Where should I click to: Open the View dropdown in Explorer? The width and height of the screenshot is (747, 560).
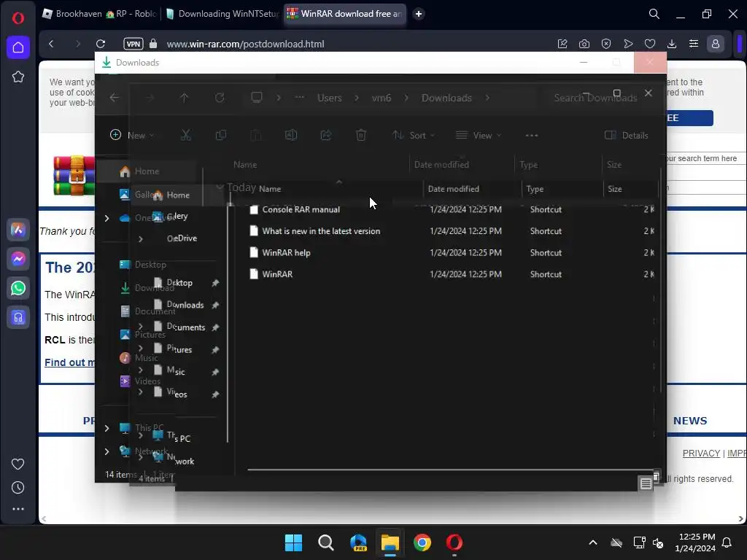point(479,135)
